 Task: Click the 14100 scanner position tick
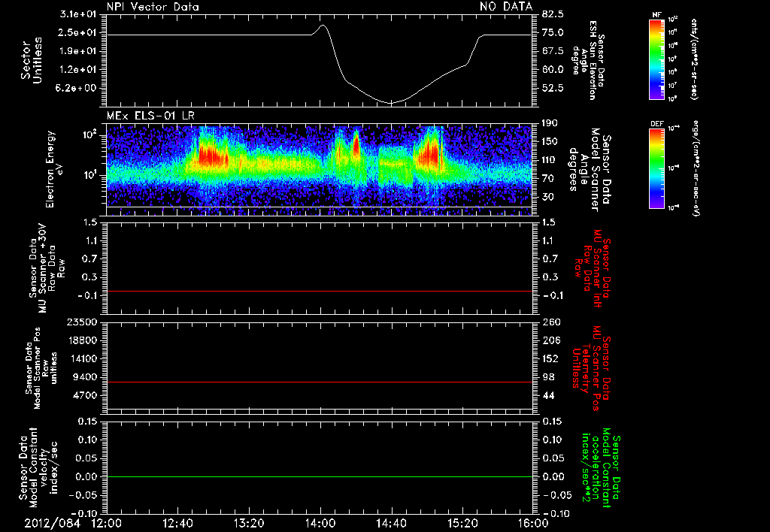[83, 358]
